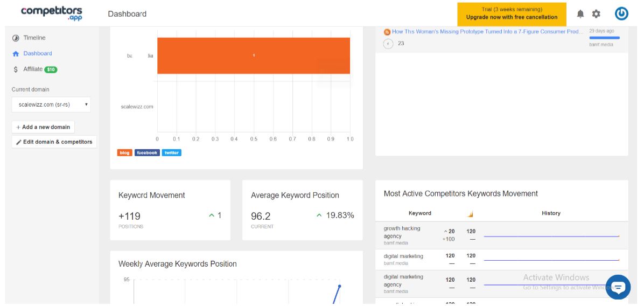Click the user account power avatar
Screen dimensions: 644x306
click(621, 14)
